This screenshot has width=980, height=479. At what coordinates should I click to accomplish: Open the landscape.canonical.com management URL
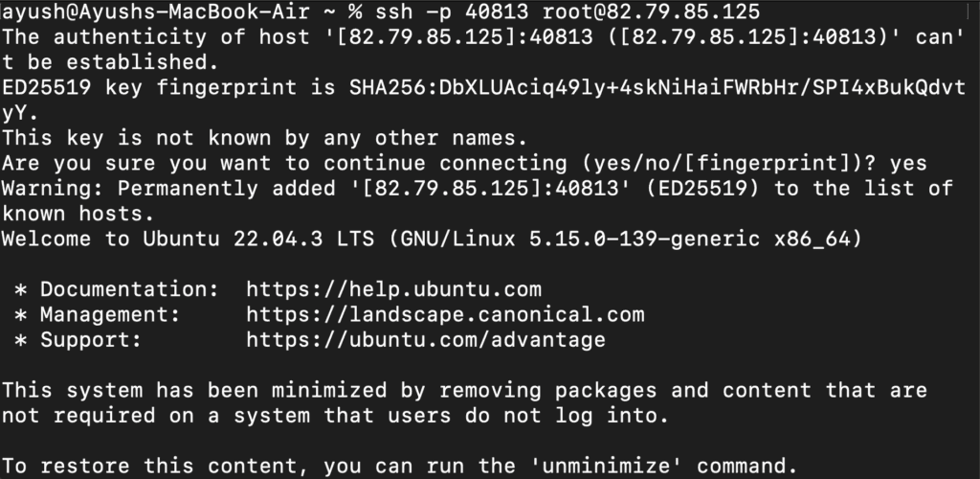click(445, 313)
